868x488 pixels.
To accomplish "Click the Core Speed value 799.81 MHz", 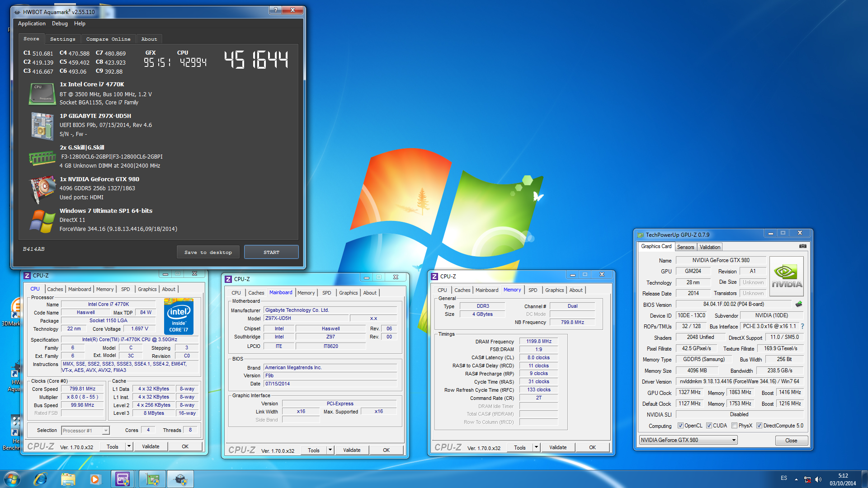I will pos(82,389).
